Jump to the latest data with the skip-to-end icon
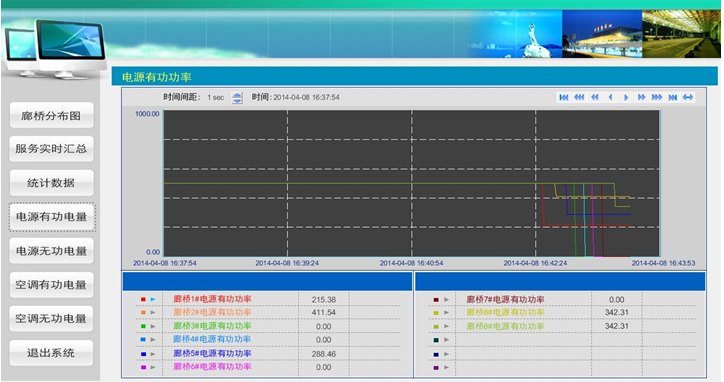 (x=673, y=97)
